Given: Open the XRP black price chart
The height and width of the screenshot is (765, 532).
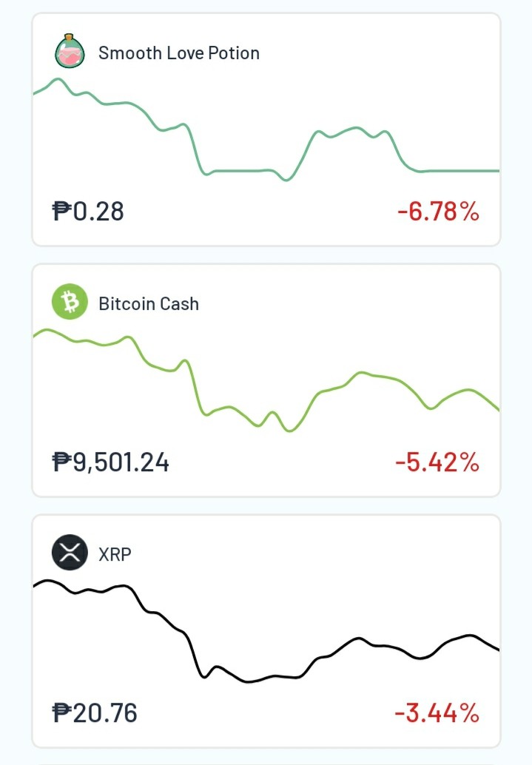Looking at the screenshot, I should (x=266, y=631).
